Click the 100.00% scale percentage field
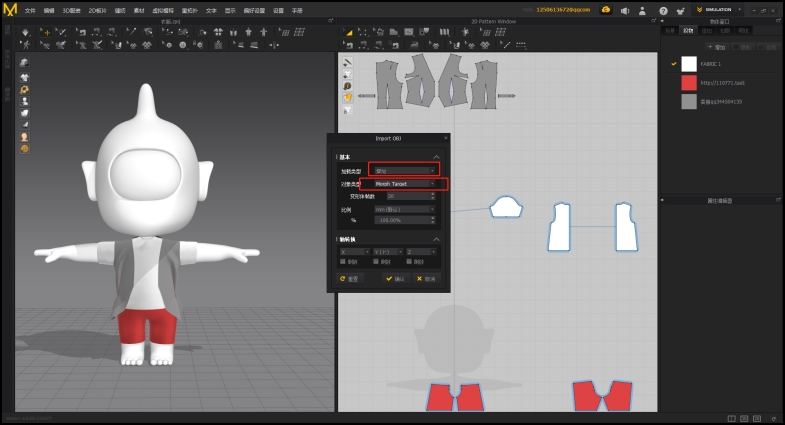The width and height of the screenshot is (785, 425). 402,220
